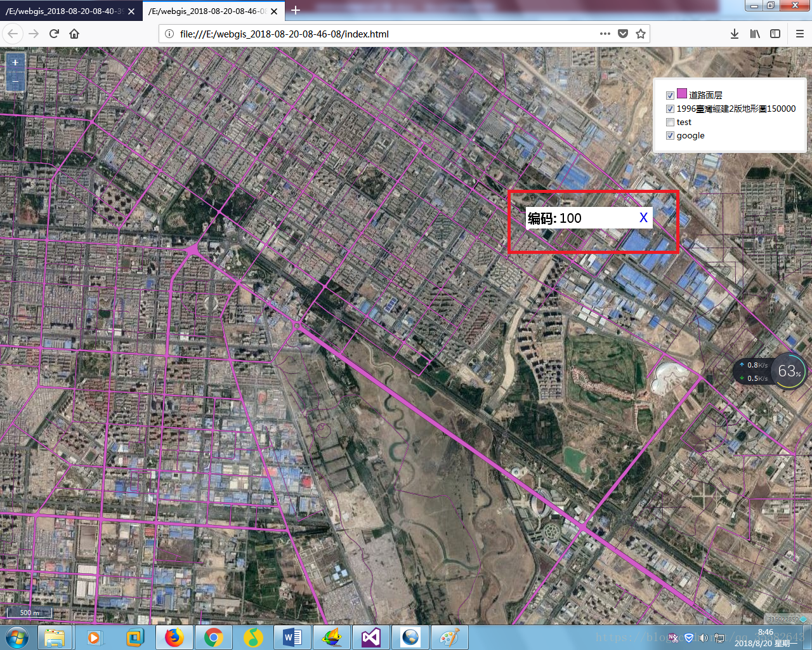
Task: Zoom in the map with plus button
Action: click(15, 62)
